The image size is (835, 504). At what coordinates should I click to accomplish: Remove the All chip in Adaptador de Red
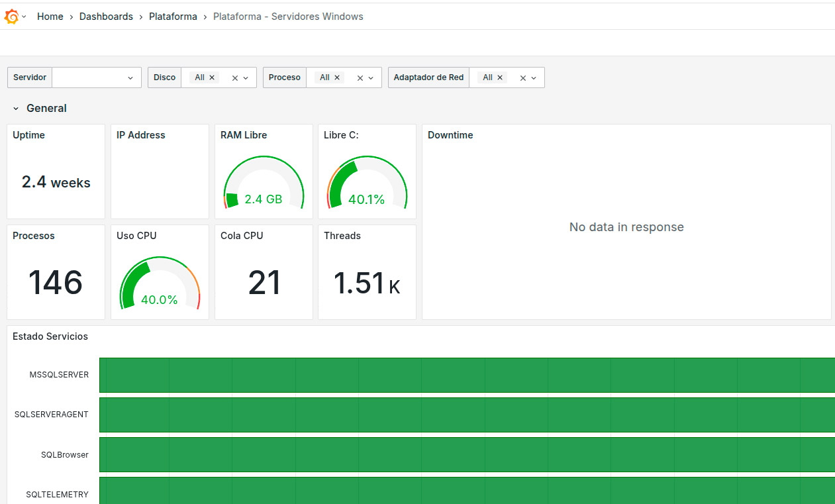coord(500,77)
